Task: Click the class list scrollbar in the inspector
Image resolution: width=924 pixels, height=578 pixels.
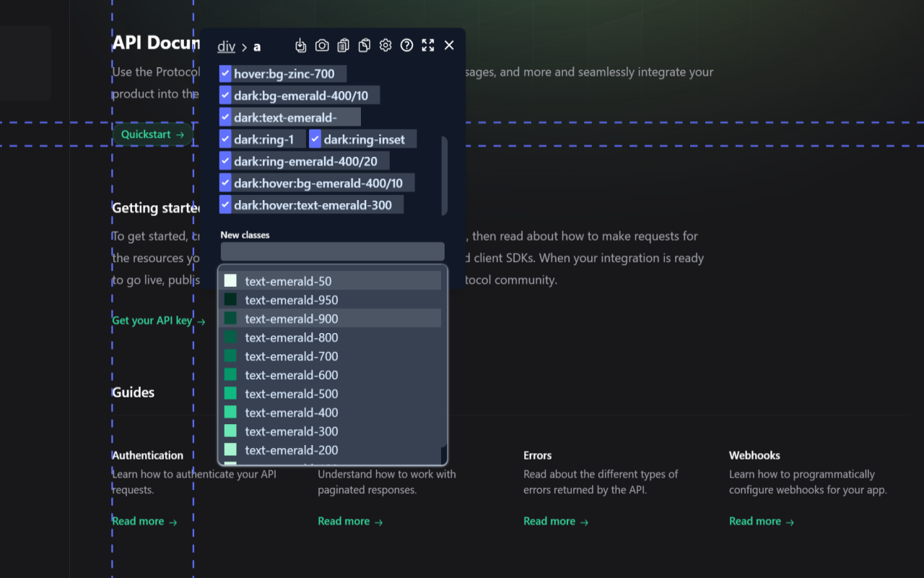Action: 445,176
